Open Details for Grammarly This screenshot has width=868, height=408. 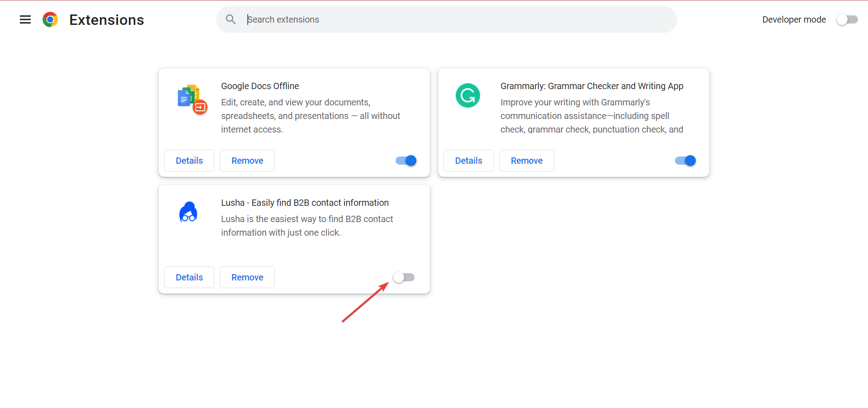pyautogui.click(x=468, y=161)
